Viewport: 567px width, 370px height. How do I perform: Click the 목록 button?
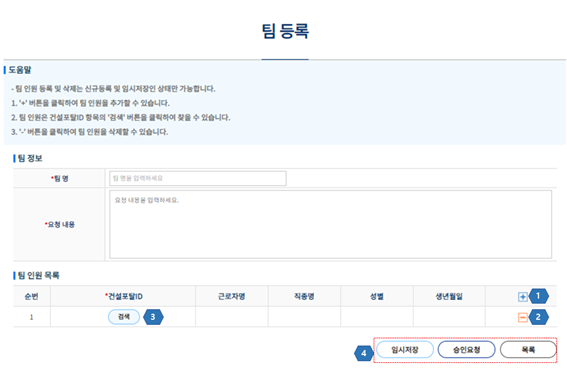528,350
